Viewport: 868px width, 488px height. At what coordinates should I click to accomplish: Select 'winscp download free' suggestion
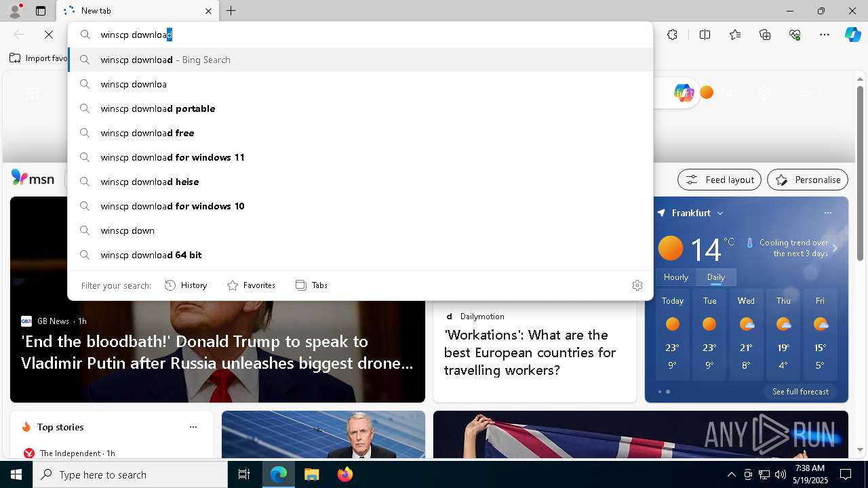(x=361, y=133)
